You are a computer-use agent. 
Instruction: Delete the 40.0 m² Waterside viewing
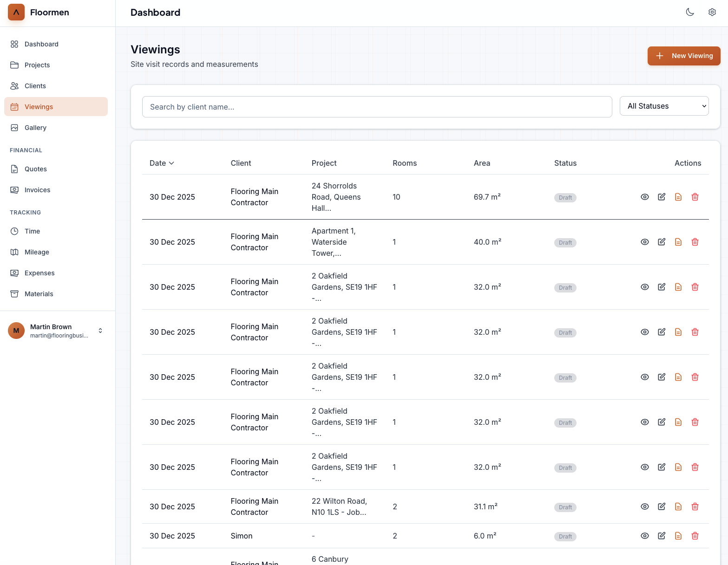[x=695, y=242]
